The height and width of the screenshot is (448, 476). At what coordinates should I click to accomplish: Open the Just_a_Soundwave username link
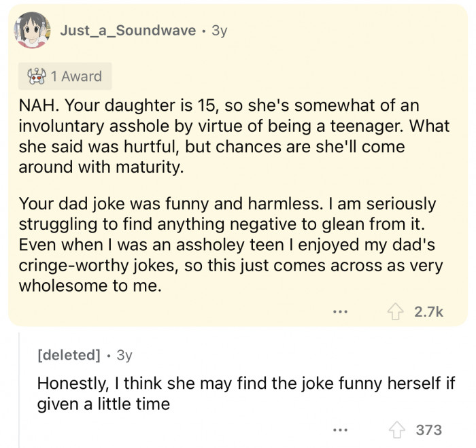pyautogui.click(x=129, y=29)
